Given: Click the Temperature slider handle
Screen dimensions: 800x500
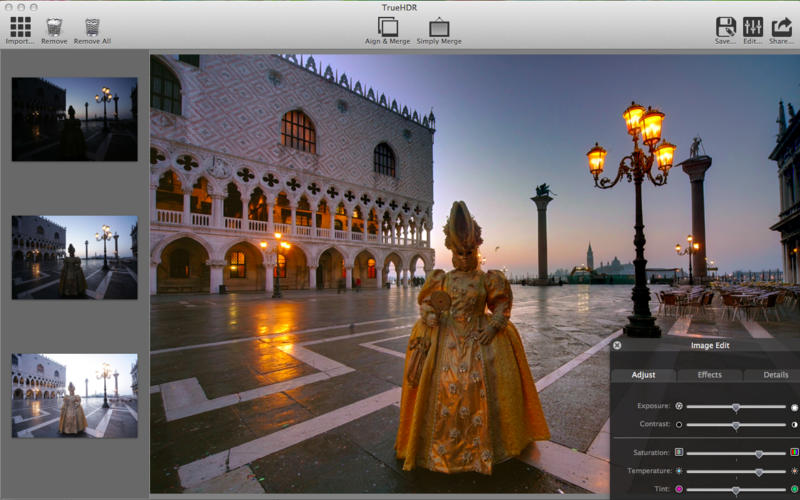Looking at the screenshot, I should 759,471.
